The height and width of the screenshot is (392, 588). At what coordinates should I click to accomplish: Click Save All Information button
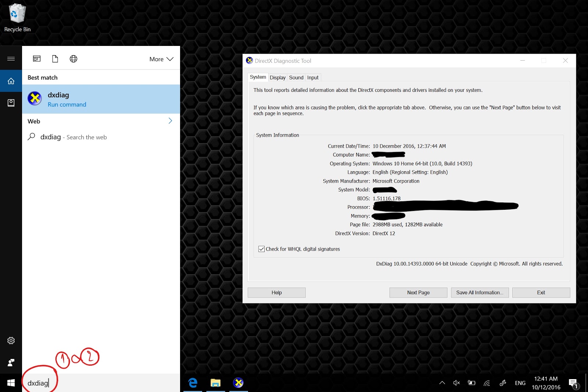coord(480,292)
